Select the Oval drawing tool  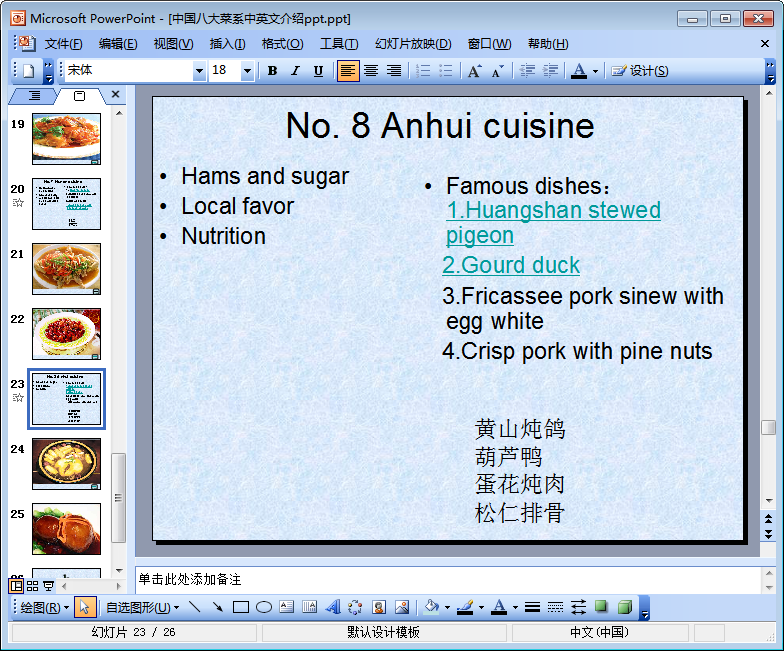coord(264,608)
